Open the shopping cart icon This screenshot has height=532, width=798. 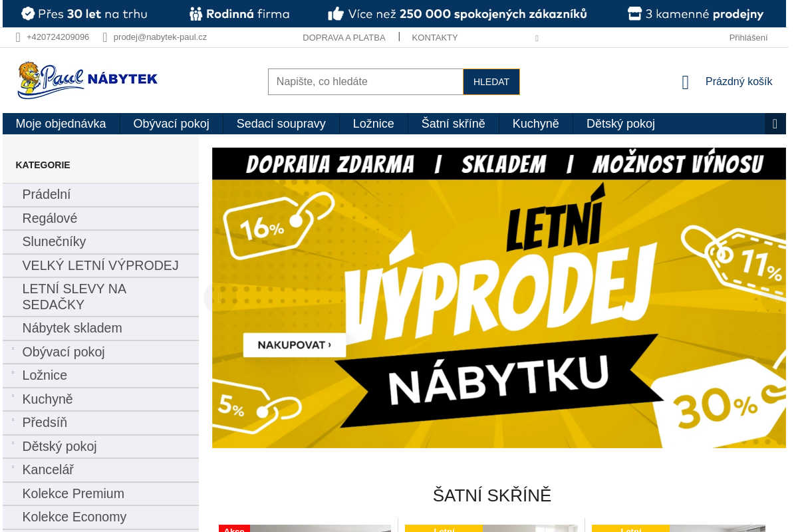pos(685,82)
